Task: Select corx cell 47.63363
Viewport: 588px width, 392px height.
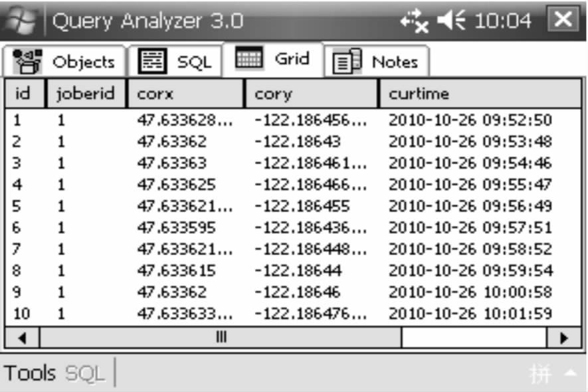Action: pyautogui.click(x=172, y=163)
